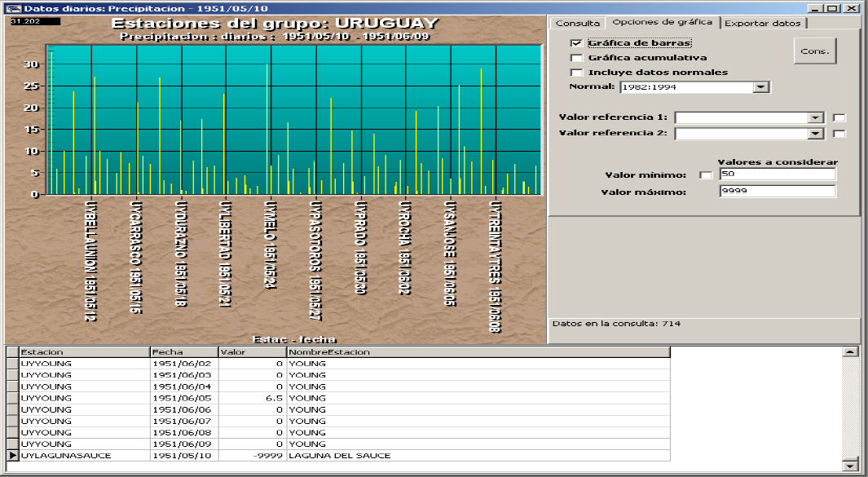Click the Valor máximo field containing 9999
Screen dimensions: 868x477
tap(777, 192)
